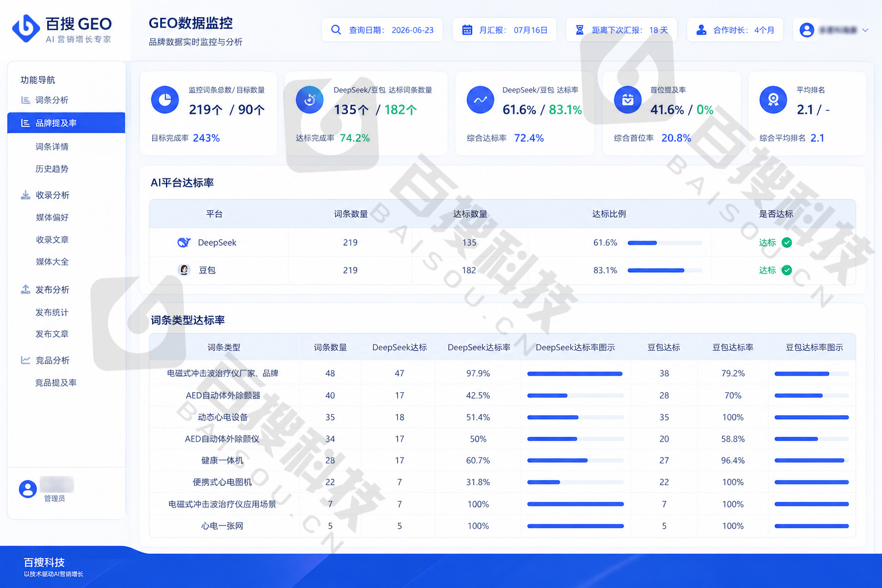
Task: Open 收录分析 section in sidebar
Action: [52, 195]
